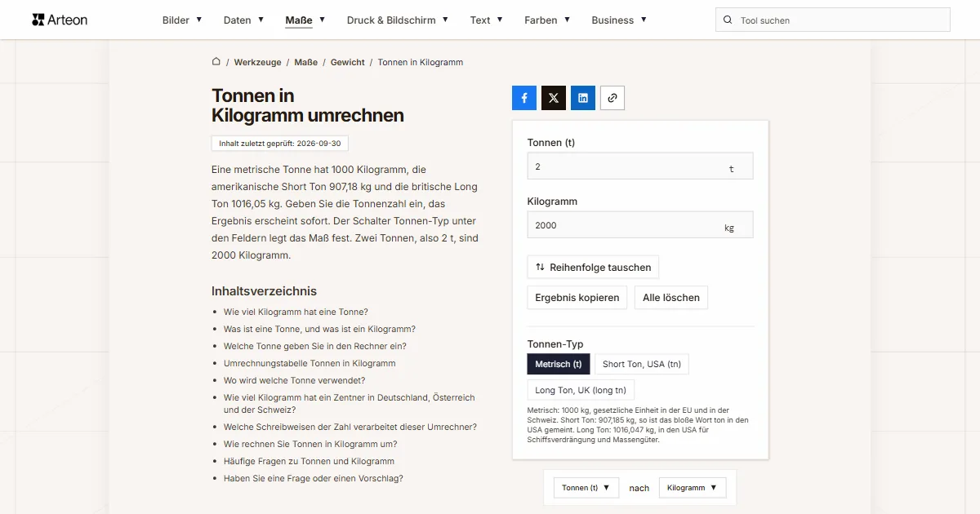Image resolution: width=980 pixels, height=514 pixels.
Task: Jump to Wie rechnen Sie Tonnen um?
Action: pyautogui.click(x=310, y=444)
